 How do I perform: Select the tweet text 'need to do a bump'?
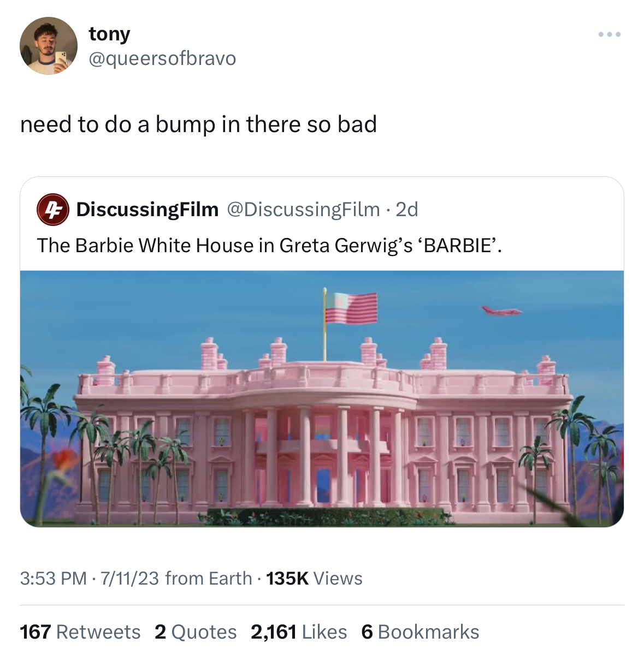coord(117,124)
